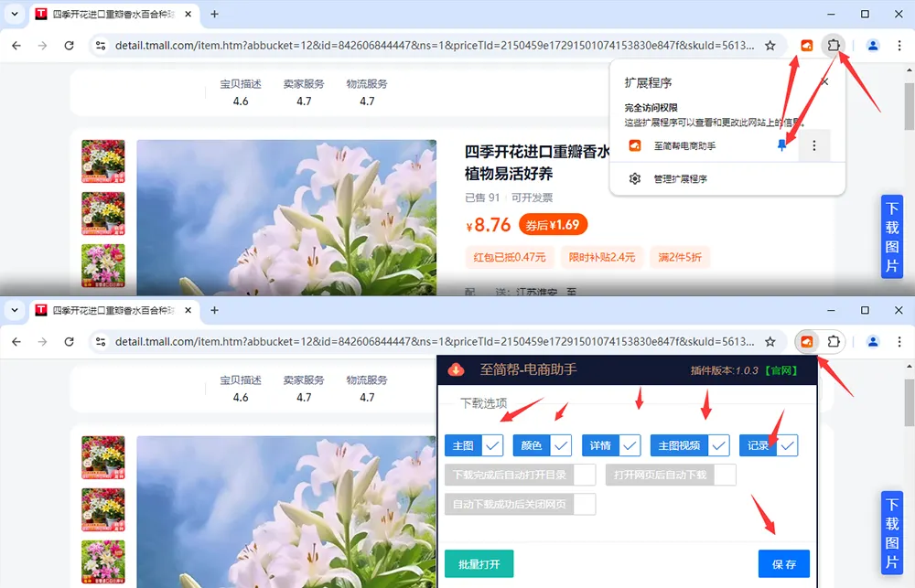Image resolution: width=915 pixels, height=588 pixels.
Task: Open profile avatar in bottom browser window
Action: click(873, 342)
